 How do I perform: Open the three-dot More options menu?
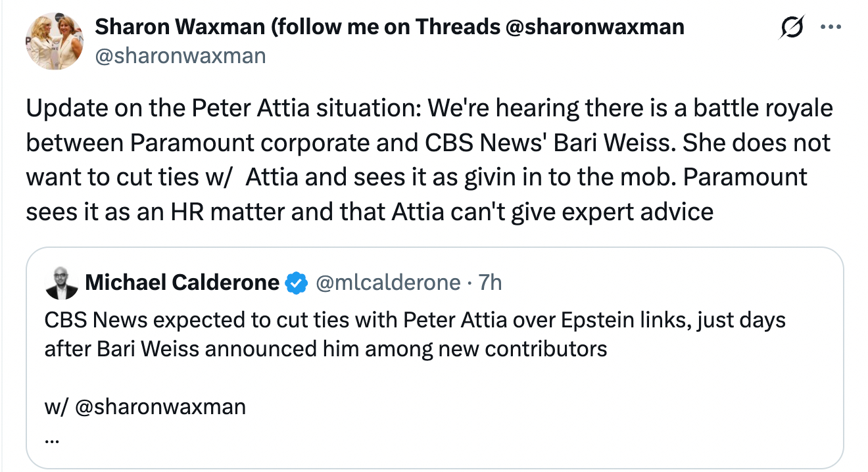point(831,28)
